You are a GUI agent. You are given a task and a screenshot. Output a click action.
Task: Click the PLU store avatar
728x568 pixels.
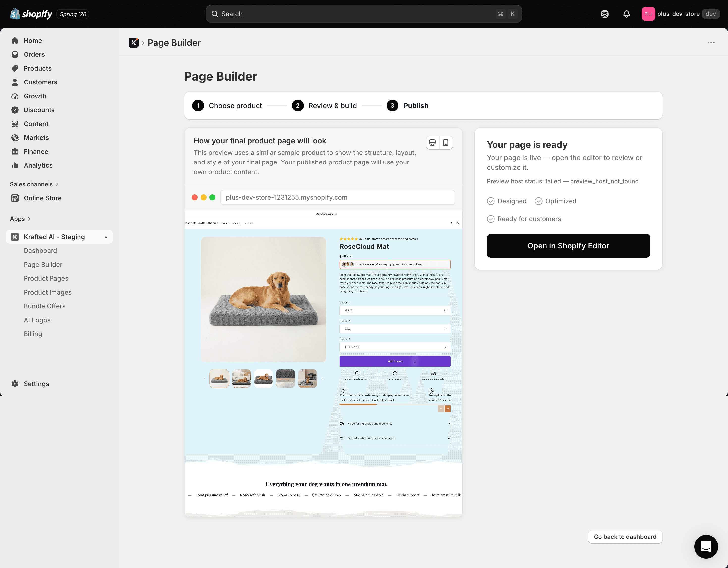pos(648,14)
